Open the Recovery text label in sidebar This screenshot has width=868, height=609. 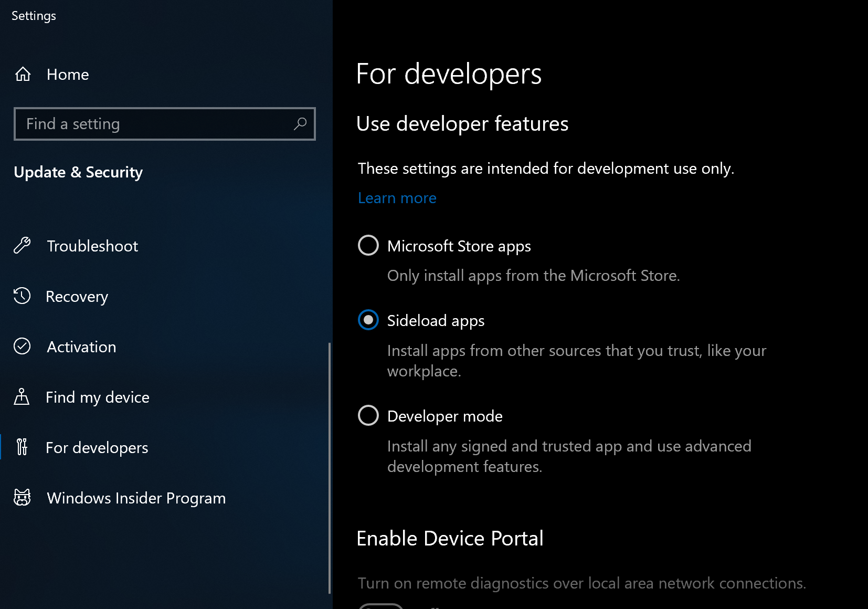click(77, 297)
